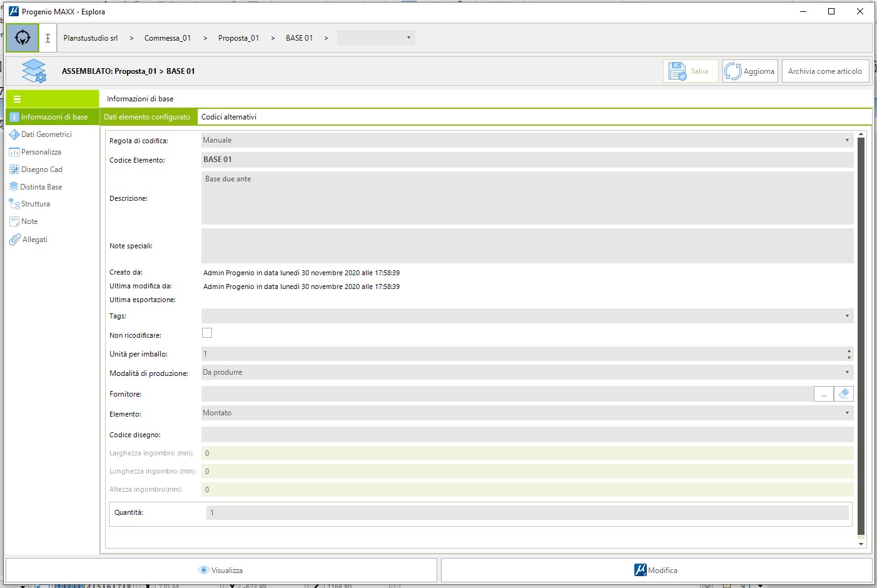This screenshot has width=877, height=588.
Task: Switch to Dati elemento configurato tab
Action: (x=147, y=117)
